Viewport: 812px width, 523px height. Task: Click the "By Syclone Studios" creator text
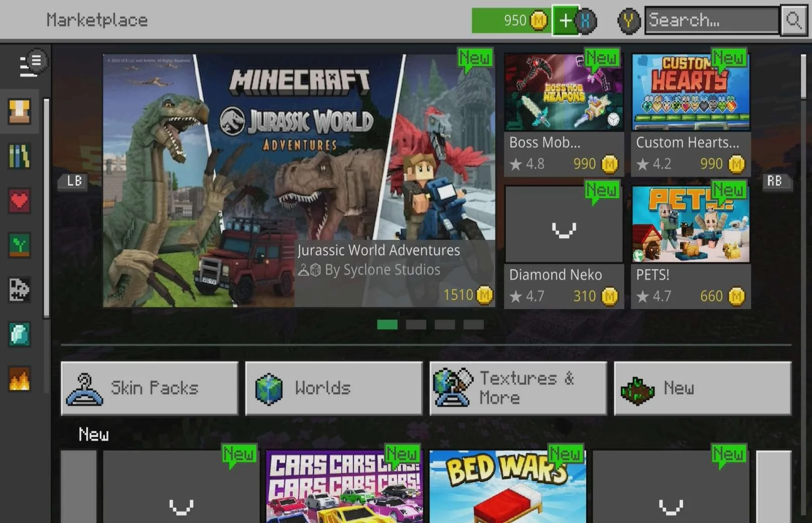(x=382, y=270)
